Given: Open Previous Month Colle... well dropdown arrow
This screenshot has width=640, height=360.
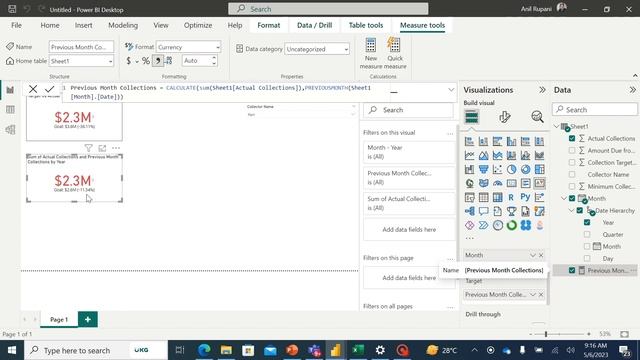Looking at the screenshot, I should tap(533, 294).
